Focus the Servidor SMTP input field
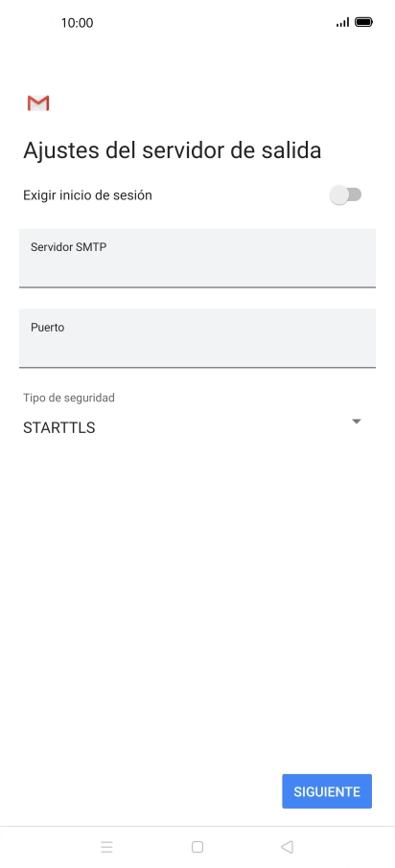This screenshot has height=868, width=395. click(x=197, y=258)
